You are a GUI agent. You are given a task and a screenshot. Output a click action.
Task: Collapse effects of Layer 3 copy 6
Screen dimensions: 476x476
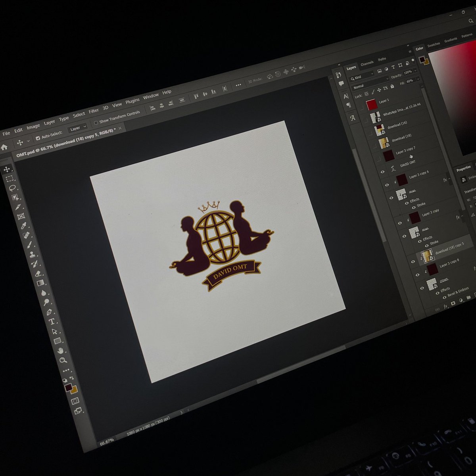click(x=449, y=179)
